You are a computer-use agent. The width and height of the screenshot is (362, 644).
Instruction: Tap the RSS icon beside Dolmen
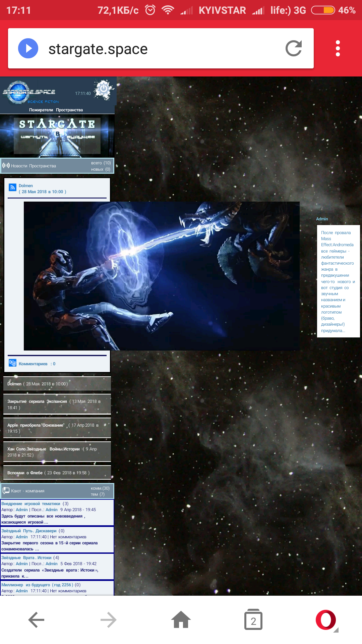[12, 187]
